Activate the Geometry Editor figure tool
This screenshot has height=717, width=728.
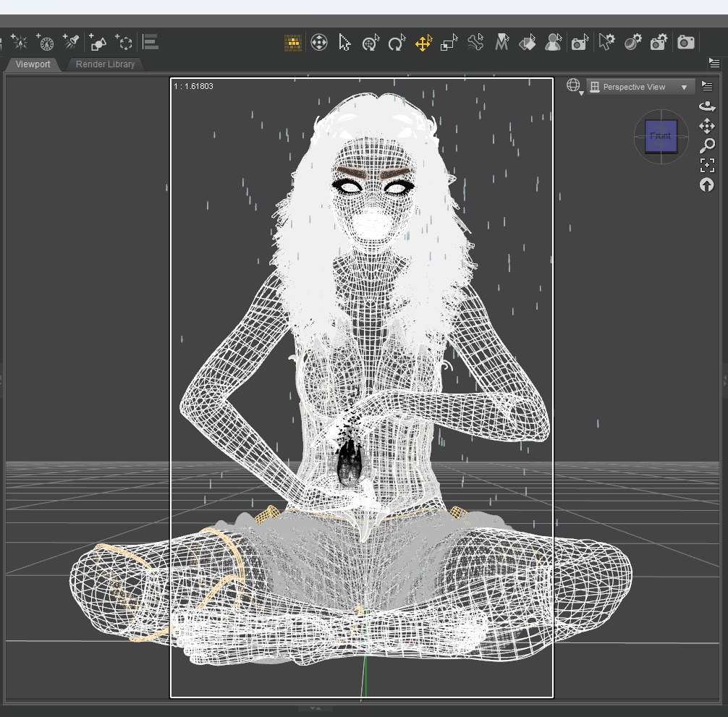click(554, 43)
